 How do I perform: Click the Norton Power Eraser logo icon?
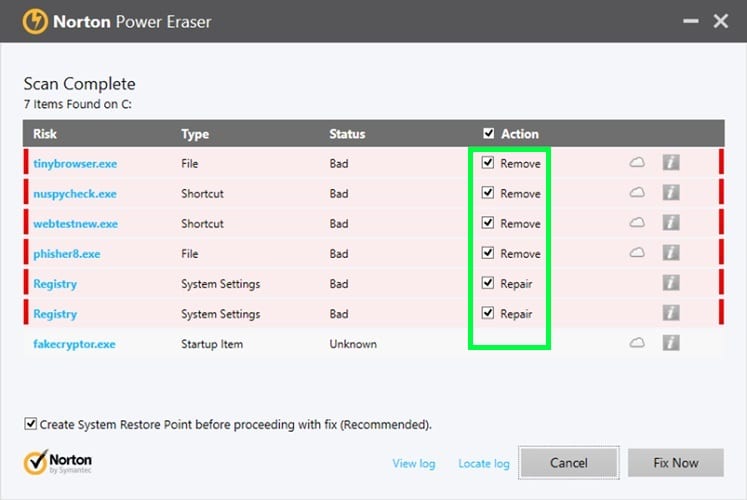click(35, 22)
